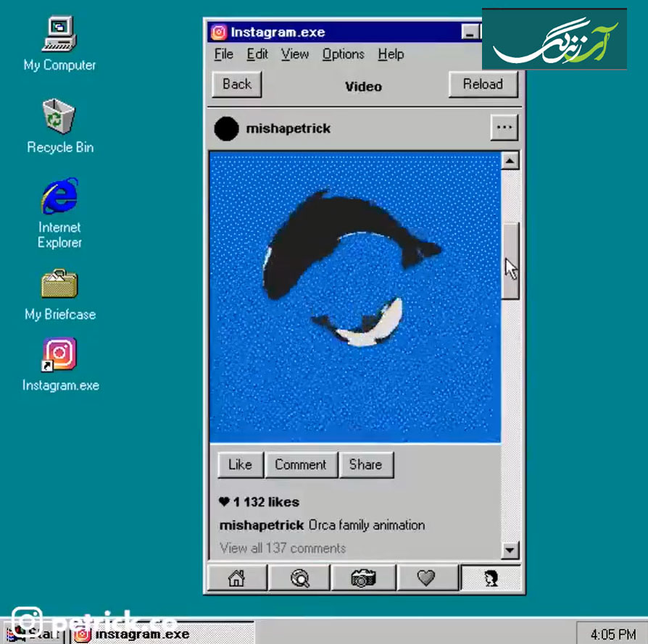The width and height of the screenshot is (648, 644).
Task: Open the heart Activity tab
Action: click(x=426, y=578)
